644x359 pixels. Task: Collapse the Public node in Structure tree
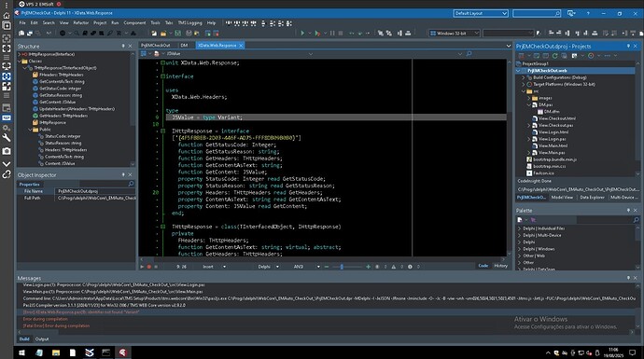(31, 130)
